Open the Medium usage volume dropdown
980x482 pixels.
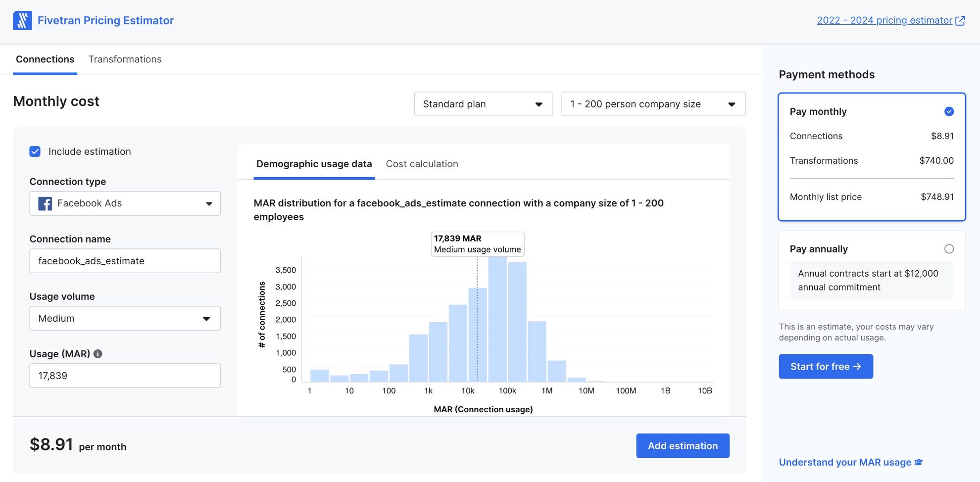click(125, 318)
